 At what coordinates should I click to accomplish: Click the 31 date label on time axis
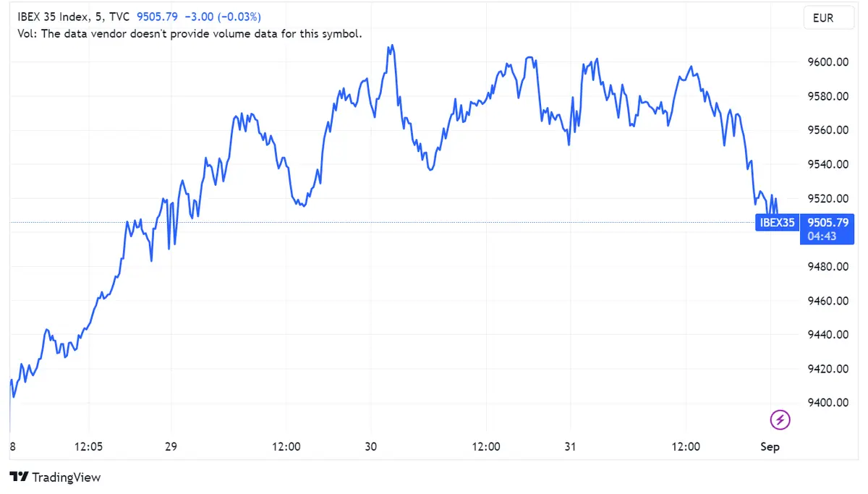(x=569, y=447)
